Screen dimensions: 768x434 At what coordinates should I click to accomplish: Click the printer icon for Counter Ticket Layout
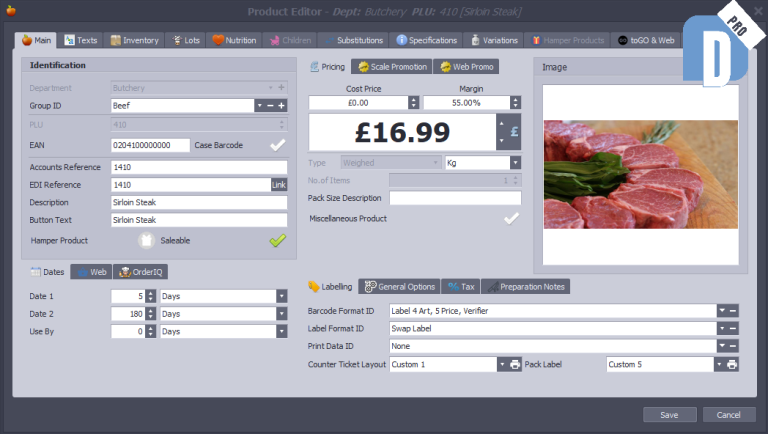(515, 365)
